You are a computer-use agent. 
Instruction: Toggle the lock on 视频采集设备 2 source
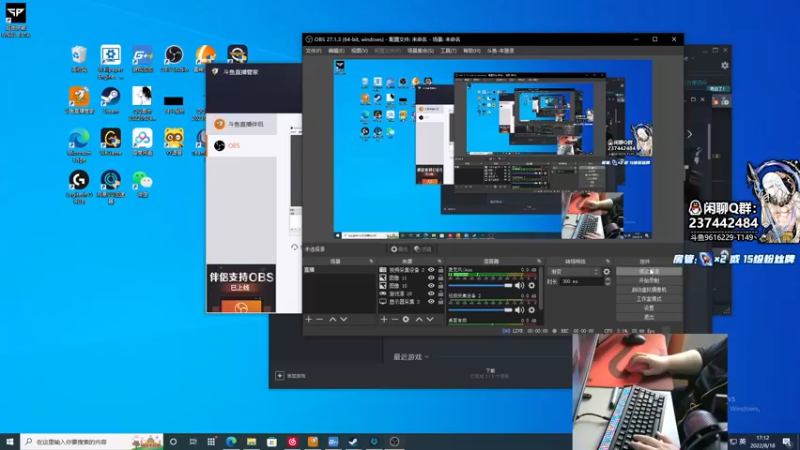coord(440,270)
